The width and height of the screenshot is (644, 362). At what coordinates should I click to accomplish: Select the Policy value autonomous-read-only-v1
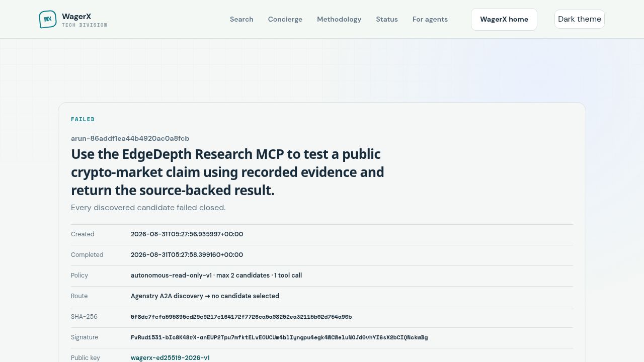(x=216, y=276)
